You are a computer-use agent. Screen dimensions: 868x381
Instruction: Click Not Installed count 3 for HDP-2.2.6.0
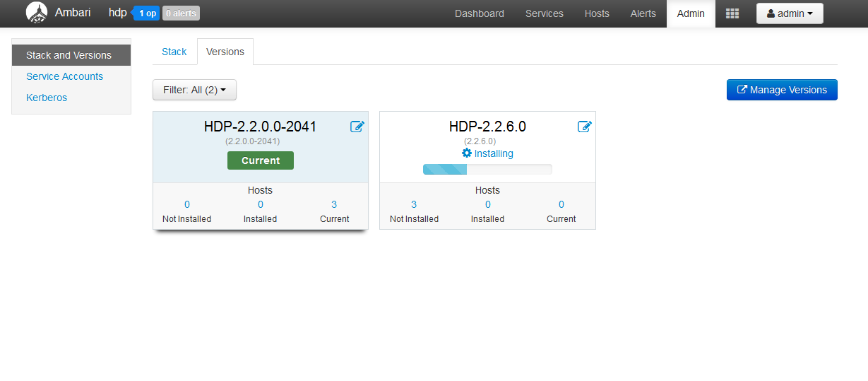(x=414, y=204)
